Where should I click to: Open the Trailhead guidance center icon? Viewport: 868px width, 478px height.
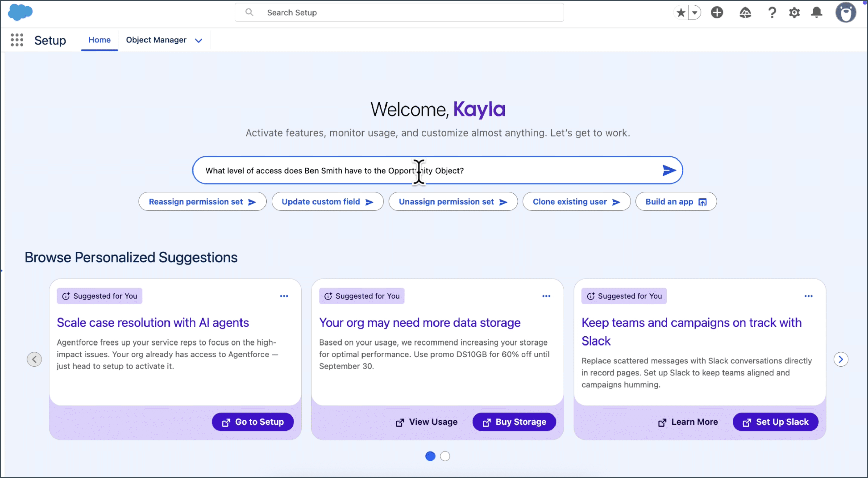click(x=745, y=13)
